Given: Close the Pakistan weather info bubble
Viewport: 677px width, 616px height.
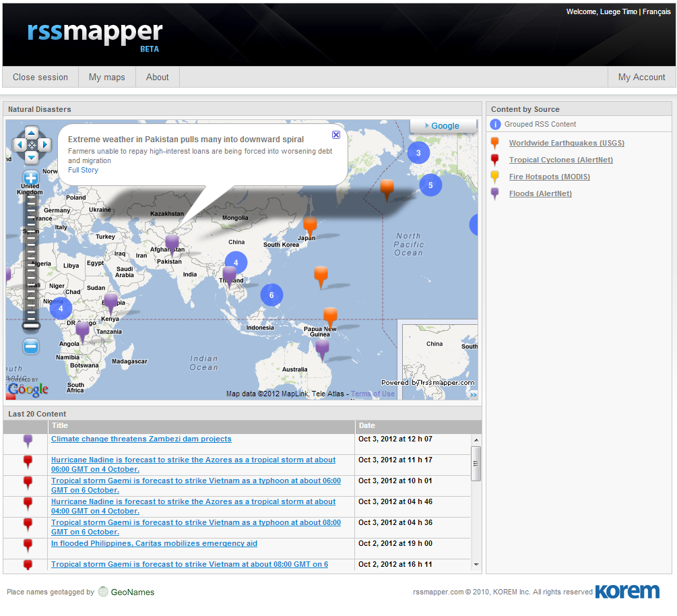Looking at the screenshot, I should pyautogui.click(x=336, y=135).
